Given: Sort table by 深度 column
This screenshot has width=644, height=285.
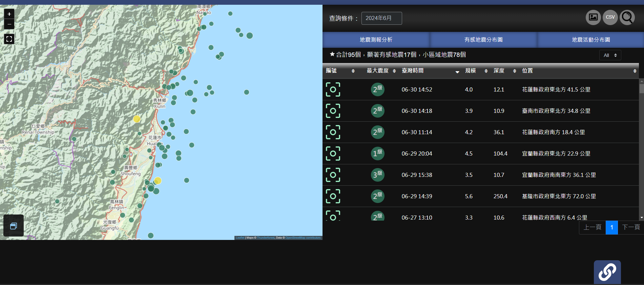Looking at the screenshot, I should [x=504, y=71].
